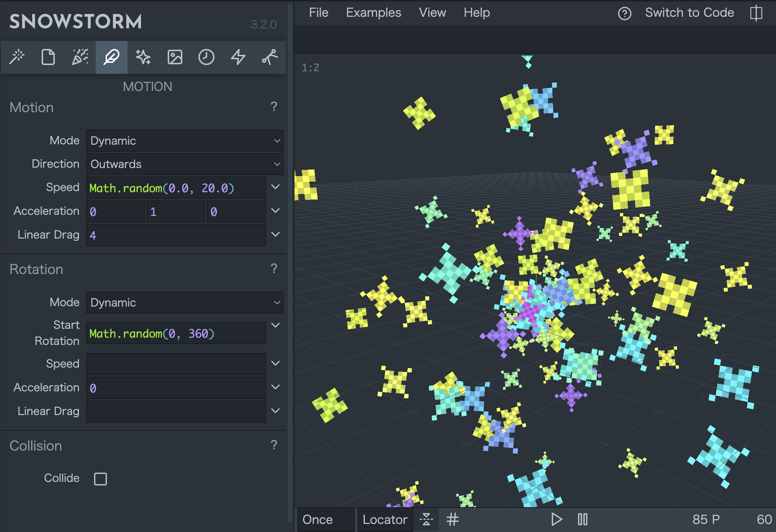776x532 pixels.
Task: Open the Appearance sparkles tab icon
Action: [x=143, y=57]
